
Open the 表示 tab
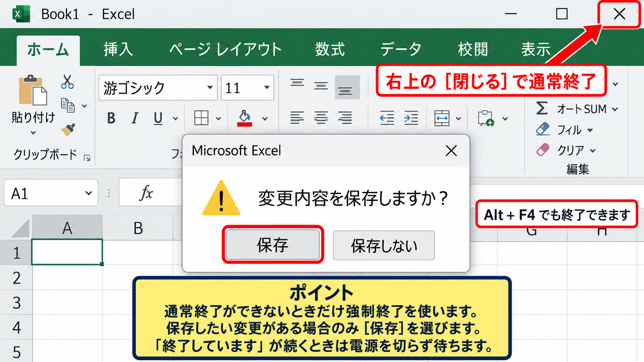point(536,50)
